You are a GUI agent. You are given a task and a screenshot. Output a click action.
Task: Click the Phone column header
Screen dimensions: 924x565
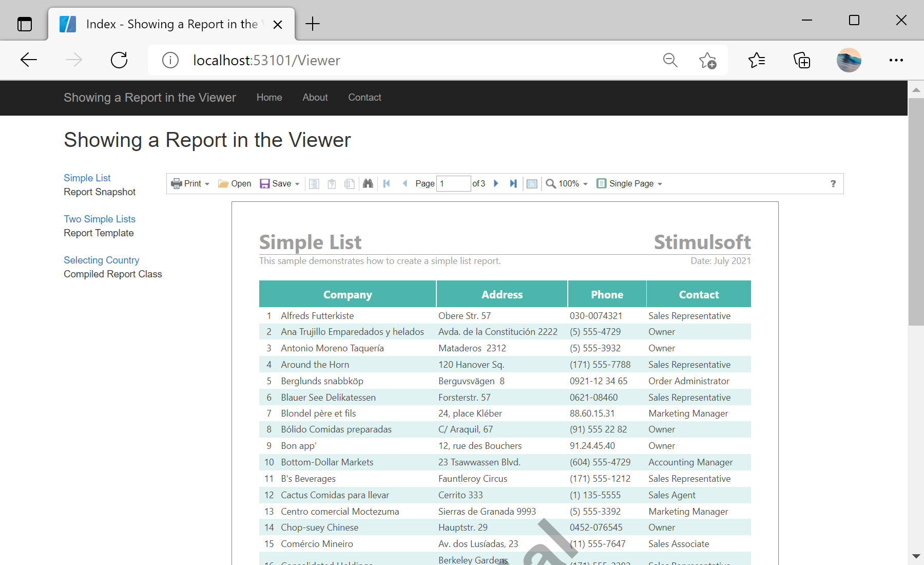pyautogui.click(x=607, y=294)
